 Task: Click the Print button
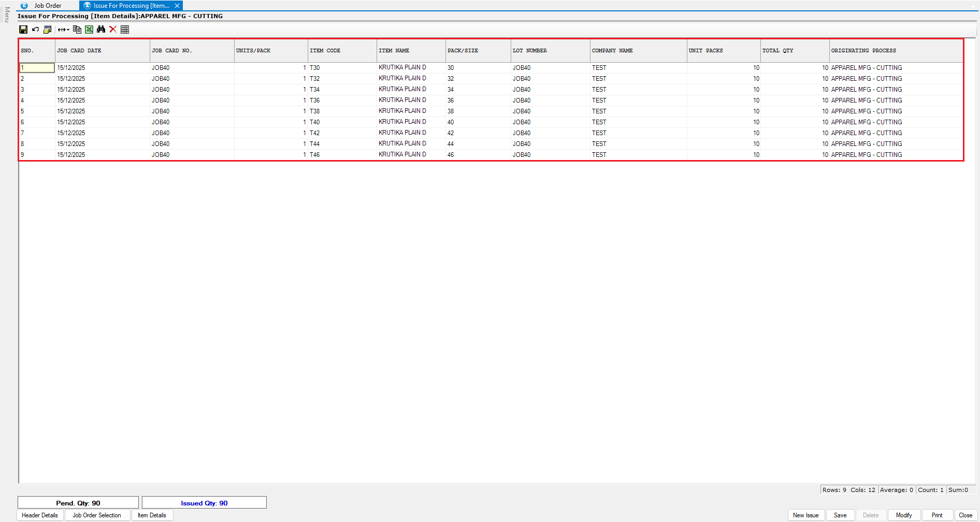click(937, 515)
